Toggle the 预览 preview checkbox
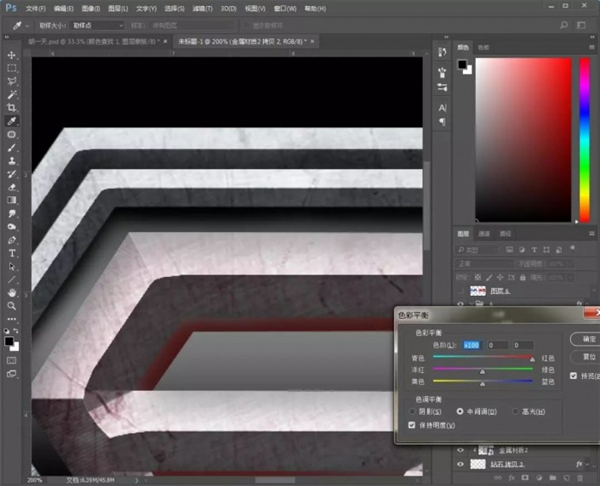This screenshot has width=600, height=486. [x=572, y=376]
